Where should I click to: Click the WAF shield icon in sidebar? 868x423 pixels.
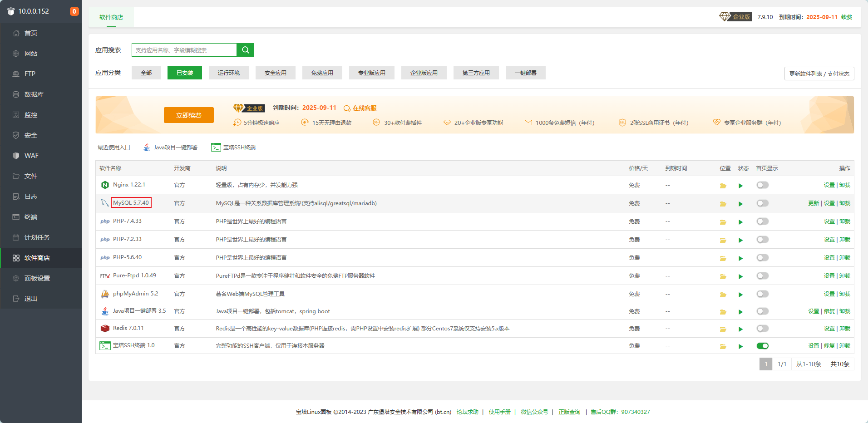point(16,156)
